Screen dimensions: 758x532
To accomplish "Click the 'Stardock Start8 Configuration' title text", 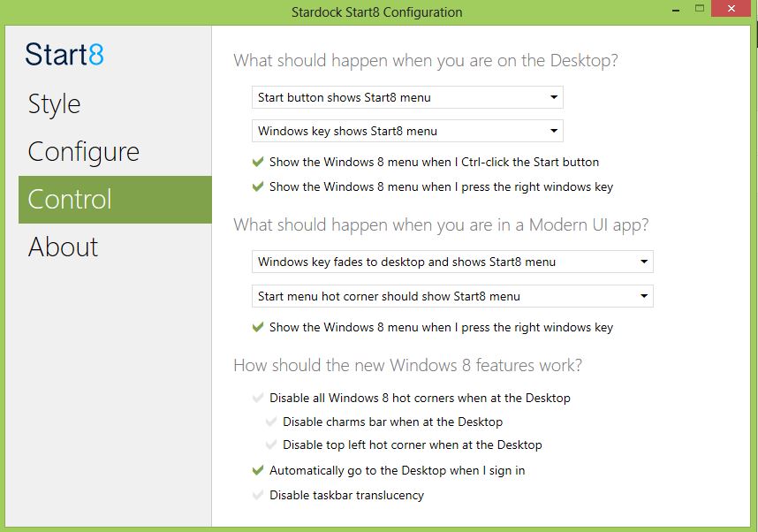I will [377, 12].
